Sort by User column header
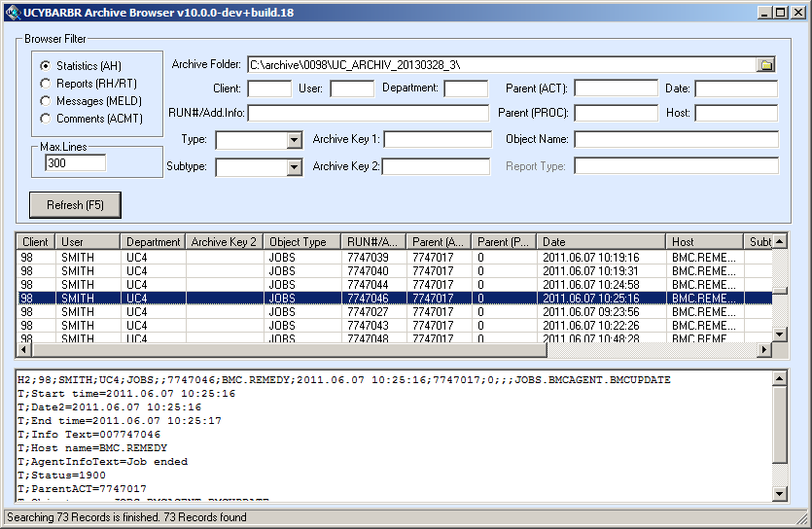The width and height of the screenshot is (812, 529). [x=88, y=242]
